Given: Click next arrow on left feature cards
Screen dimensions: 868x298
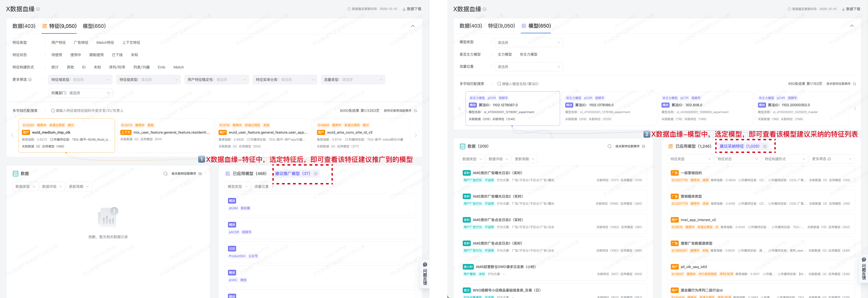Looking at the screenshot, I should click(x=416, y=135).
